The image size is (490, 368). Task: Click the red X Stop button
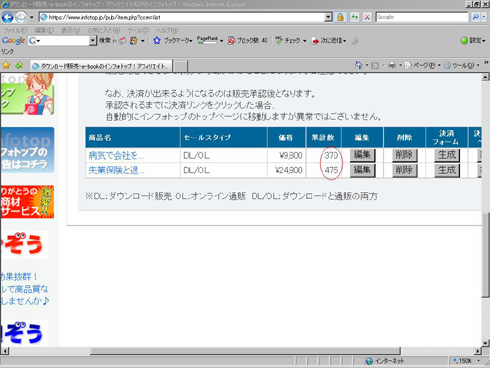tap(367, 17)
